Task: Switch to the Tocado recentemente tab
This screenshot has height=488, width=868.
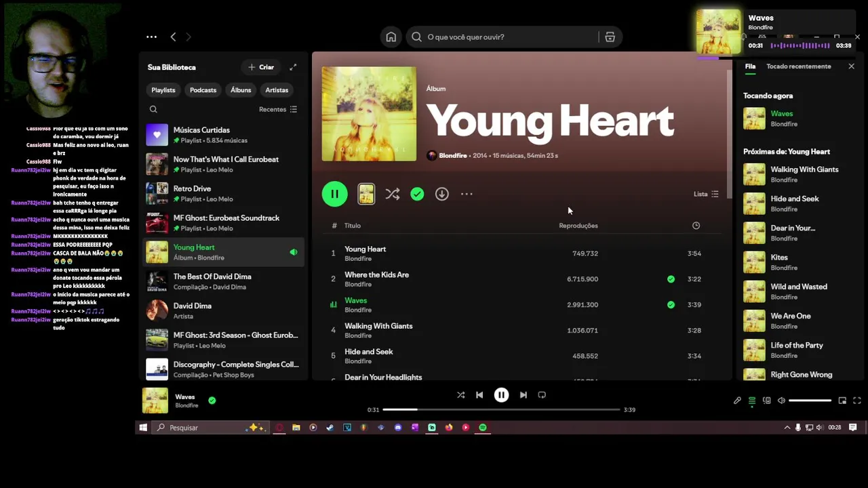Action: tap(798, 66)
